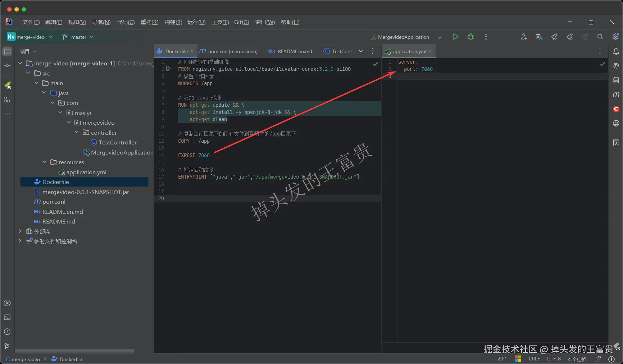Image resolution: width=623 pixels, height=364 pixels.
Task: Open tab options in application.yml pane
Action: click(x=600, y=51)
